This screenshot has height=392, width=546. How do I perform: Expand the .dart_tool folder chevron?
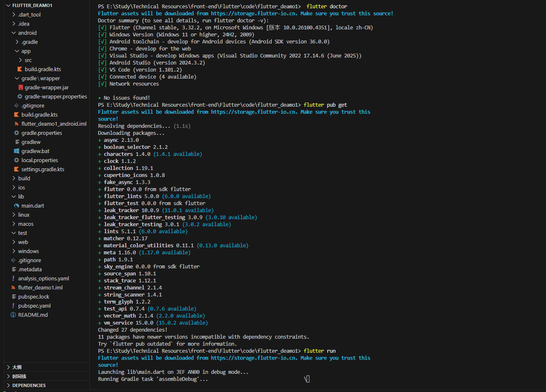(x=14, y=14)
